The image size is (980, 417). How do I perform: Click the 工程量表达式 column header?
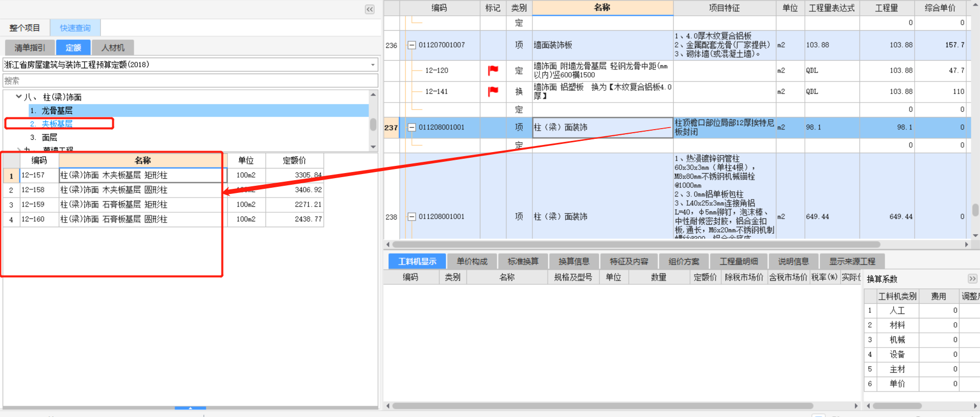[x=831, y=8]
